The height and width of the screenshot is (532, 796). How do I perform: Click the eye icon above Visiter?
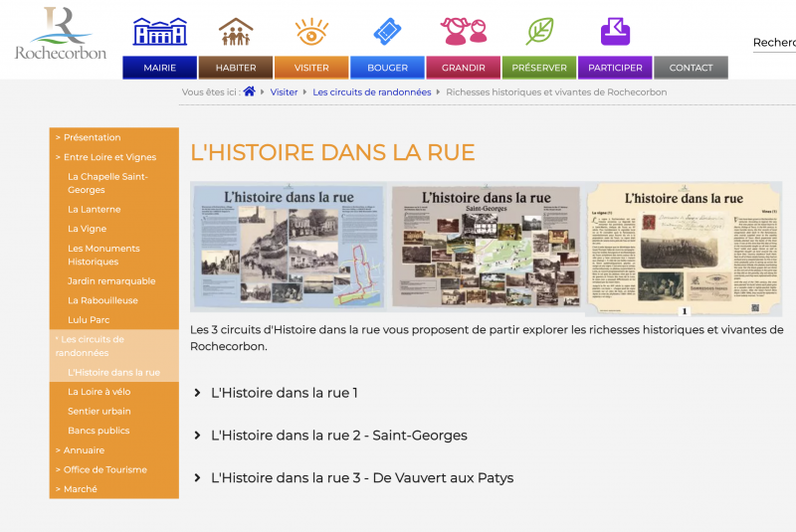pos(311,32)
